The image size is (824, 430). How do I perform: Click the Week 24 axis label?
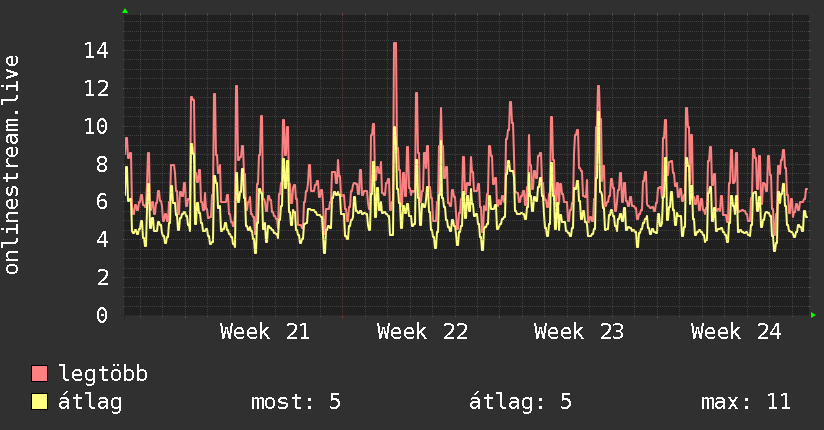click(736, 332)
